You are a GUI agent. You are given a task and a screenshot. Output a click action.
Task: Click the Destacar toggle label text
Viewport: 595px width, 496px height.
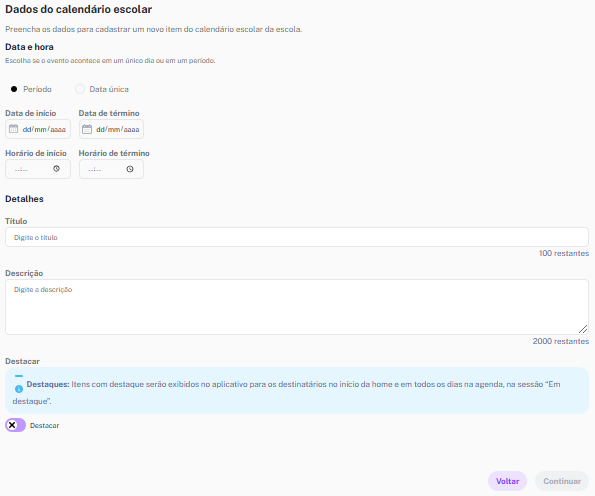click(x=44, y=425)
